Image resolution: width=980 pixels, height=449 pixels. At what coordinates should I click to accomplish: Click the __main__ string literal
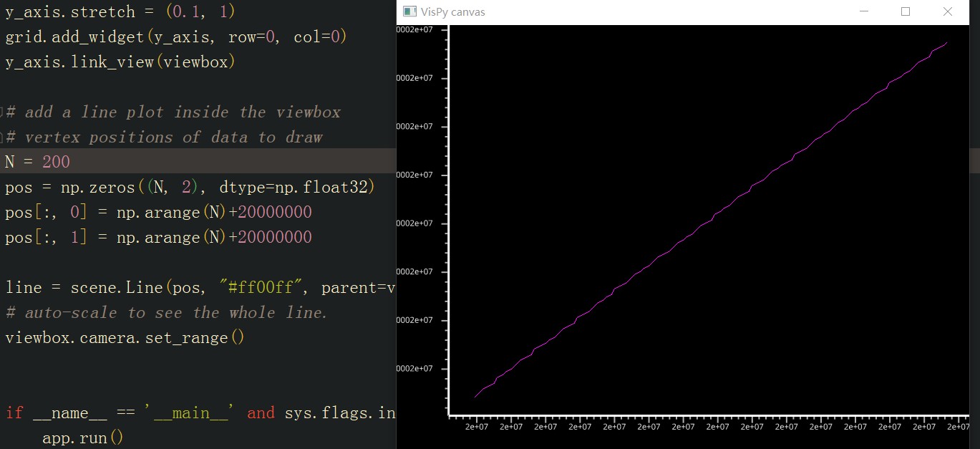click(188, 412)
